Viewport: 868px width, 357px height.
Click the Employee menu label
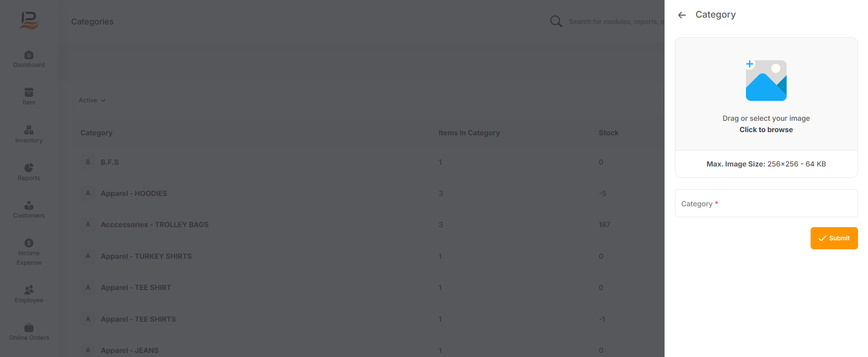[x=29, y=300]
